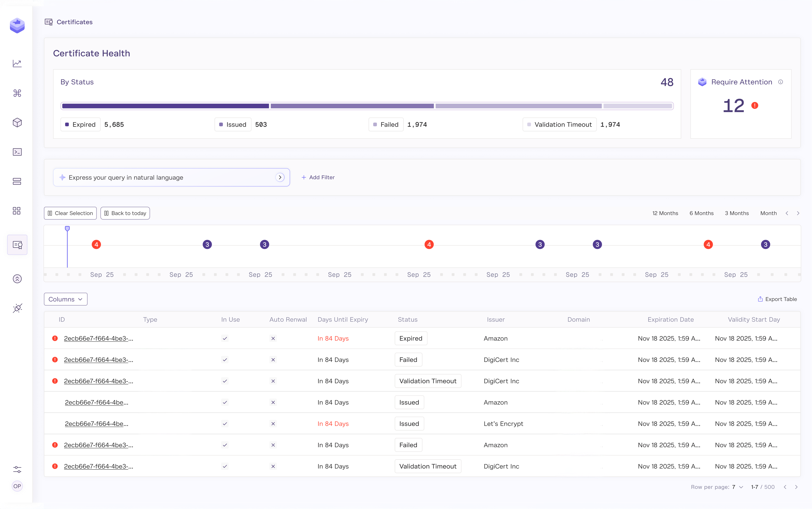This screenshot has width=812, height=509.
Task: Toggle In Use check on Expired row
Action: [x=225, y=338]
